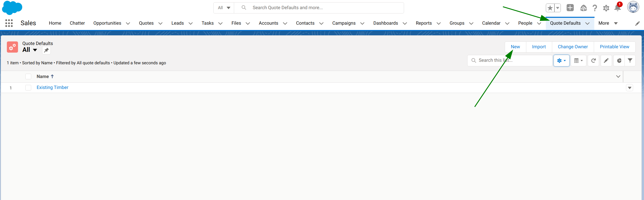This screenshot has width=644, height=200.
Task: Open the Dashboards tab
Action: click(386, 23)
